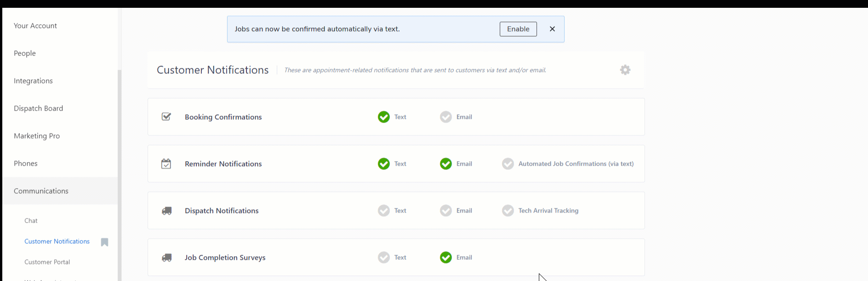Click the Reminder Notifications calendar icon
Screen dimensions: 868x281
[166, 163]
